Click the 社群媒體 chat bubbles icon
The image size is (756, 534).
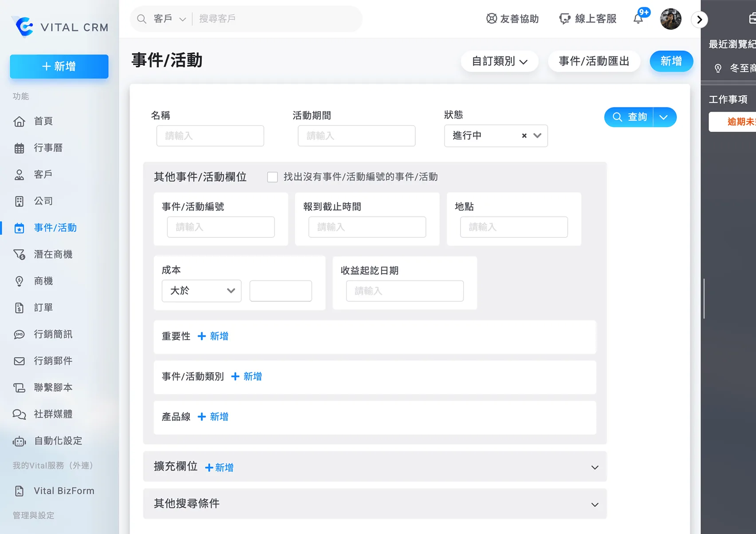click(x=19, y=414)
